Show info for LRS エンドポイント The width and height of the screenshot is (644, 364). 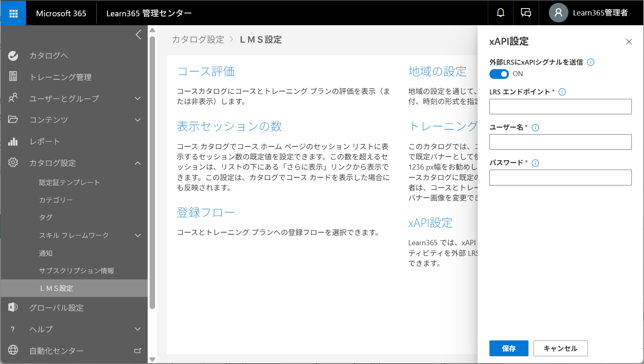coord(562,92)
